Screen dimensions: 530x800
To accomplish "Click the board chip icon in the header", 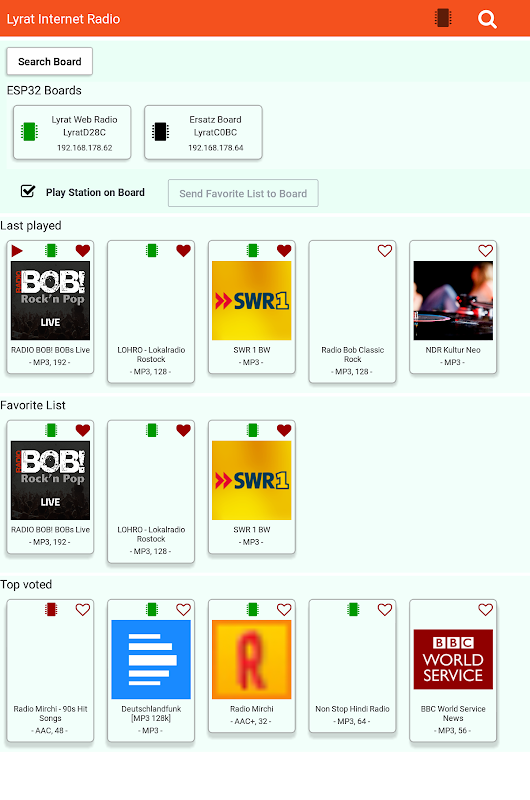I will (443, 18).
